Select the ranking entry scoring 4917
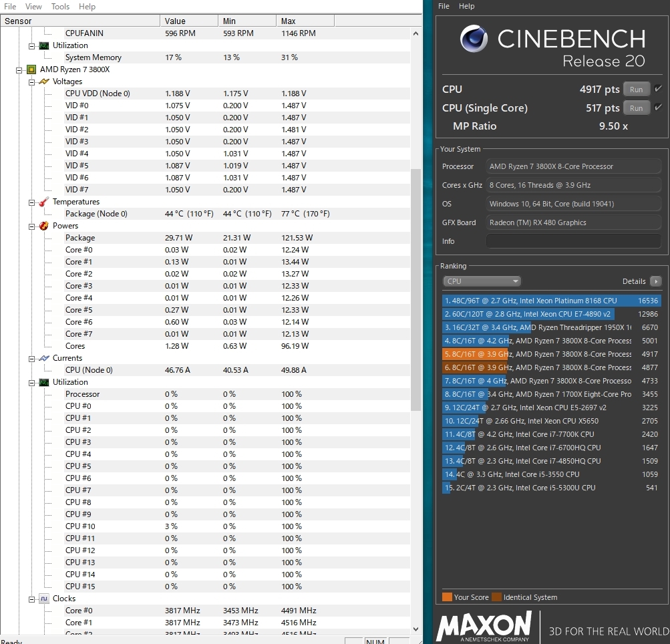670x644 pixels. 552,354
